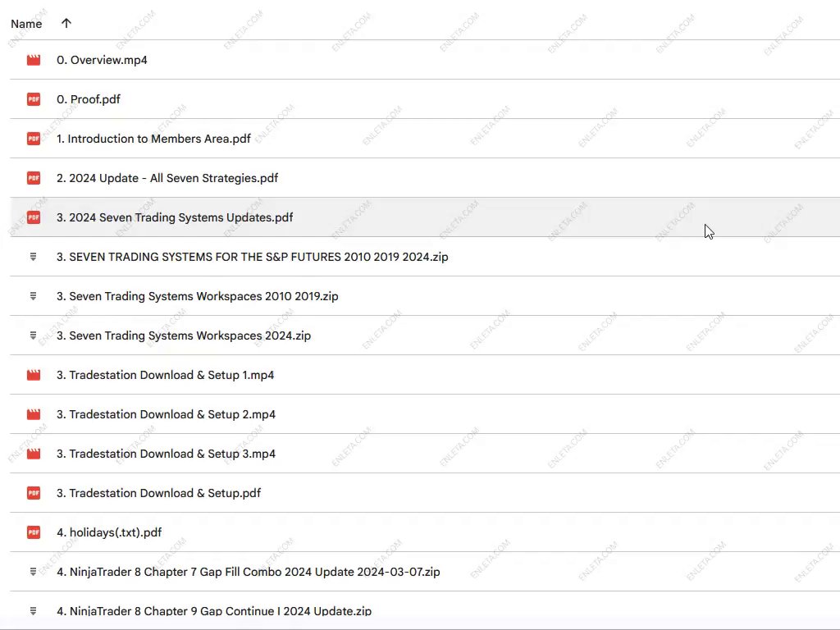Click the PDF icon for Tradestation Download & Setup.pdf
The width and height of the screenshot is (840, 630).
click(x=34, y=493)
